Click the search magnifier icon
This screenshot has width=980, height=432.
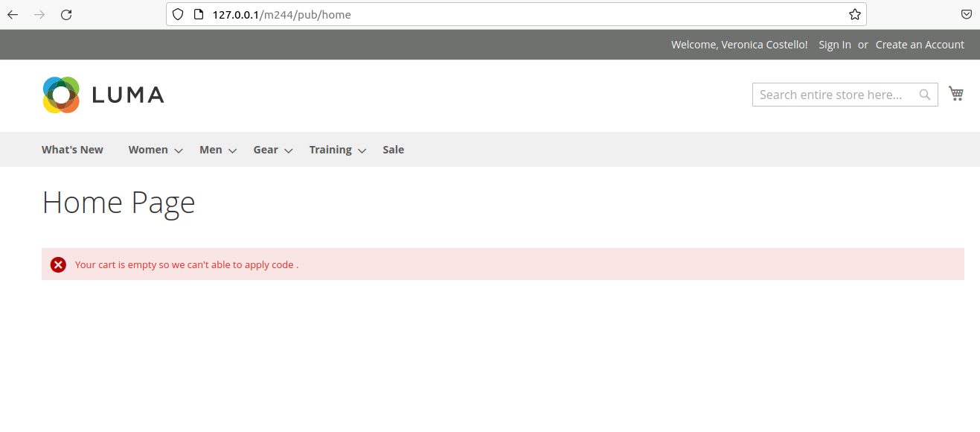point(925,95)
